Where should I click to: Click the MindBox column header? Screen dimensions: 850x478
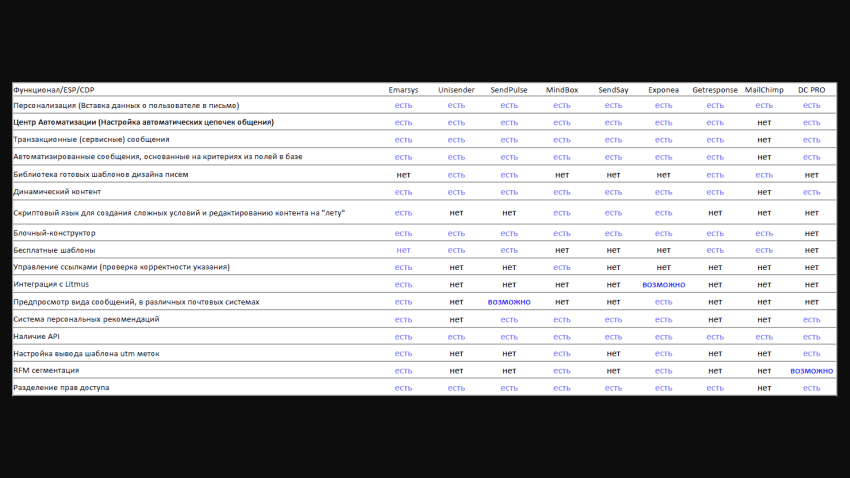point(562,90)
